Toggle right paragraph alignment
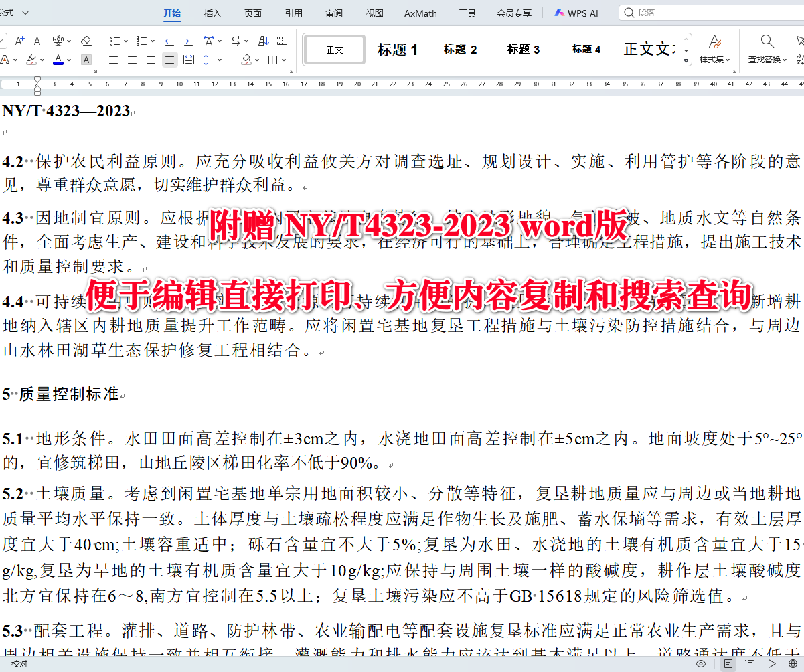This screenshot has height=672, width=804. click(151, 60)
